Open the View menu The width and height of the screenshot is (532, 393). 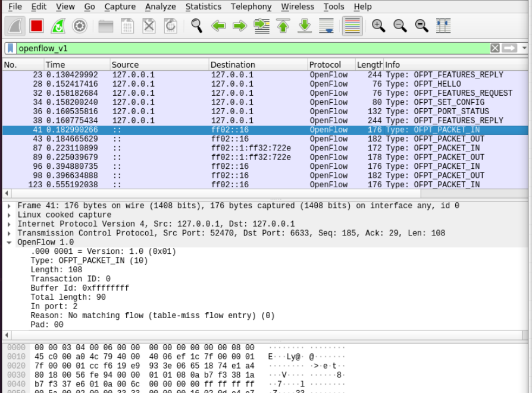point(65,7)
